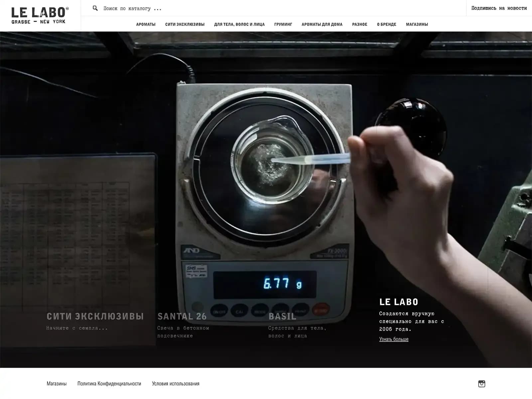Select the Santal 26 slide heading
Screen dimensions: 532x399
(182, 316)
